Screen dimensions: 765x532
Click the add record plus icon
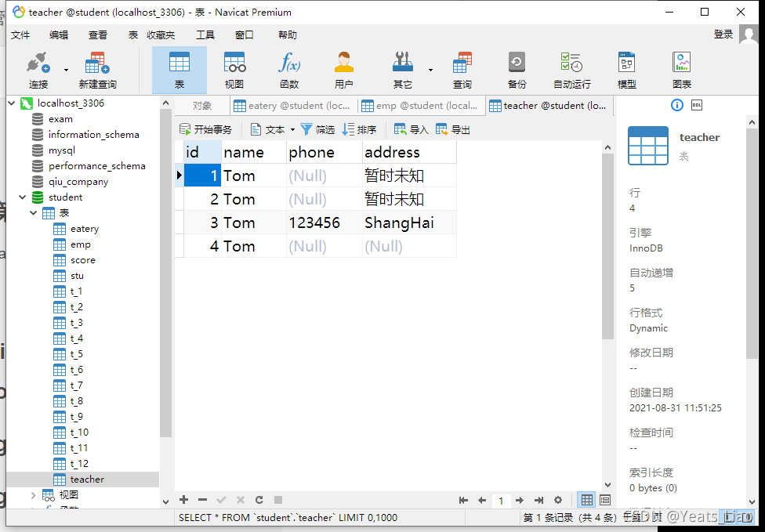(x=183, y=500)
